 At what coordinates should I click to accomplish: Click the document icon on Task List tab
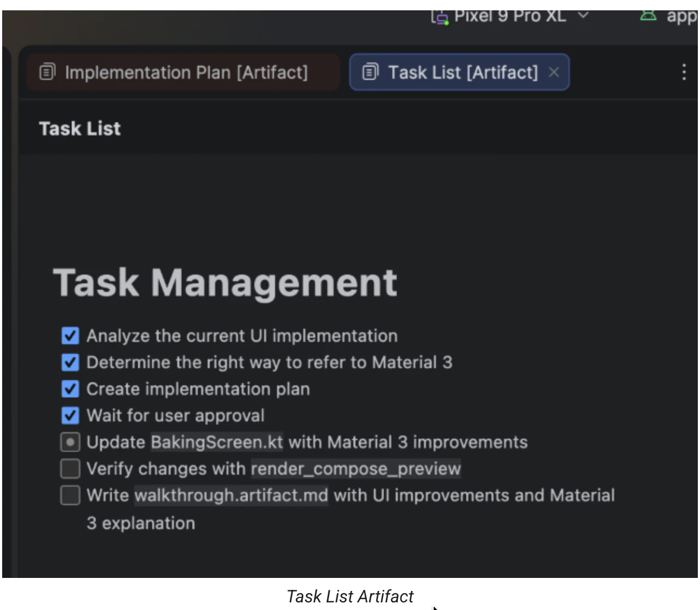[370, 72]
